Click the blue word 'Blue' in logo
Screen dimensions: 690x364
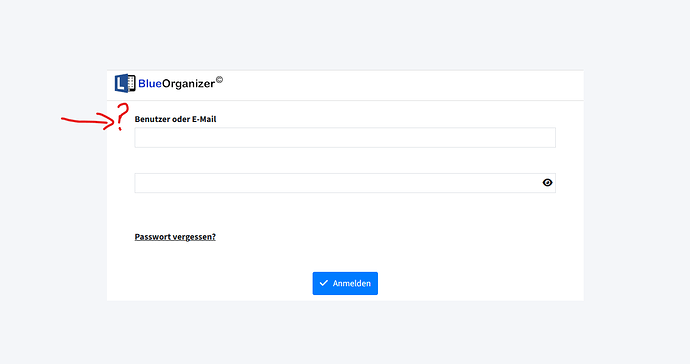tap(150, 84)
